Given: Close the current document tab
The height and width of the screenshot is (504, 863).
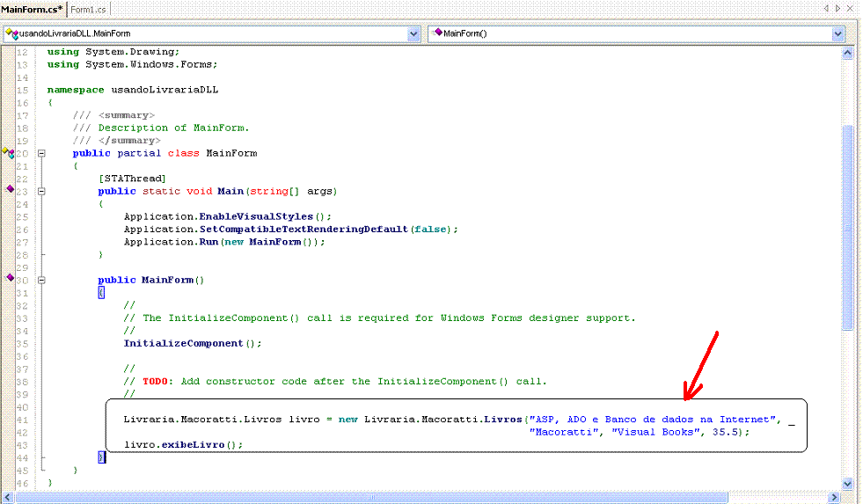Looking at the screenshot, I should tap(851, 8).
